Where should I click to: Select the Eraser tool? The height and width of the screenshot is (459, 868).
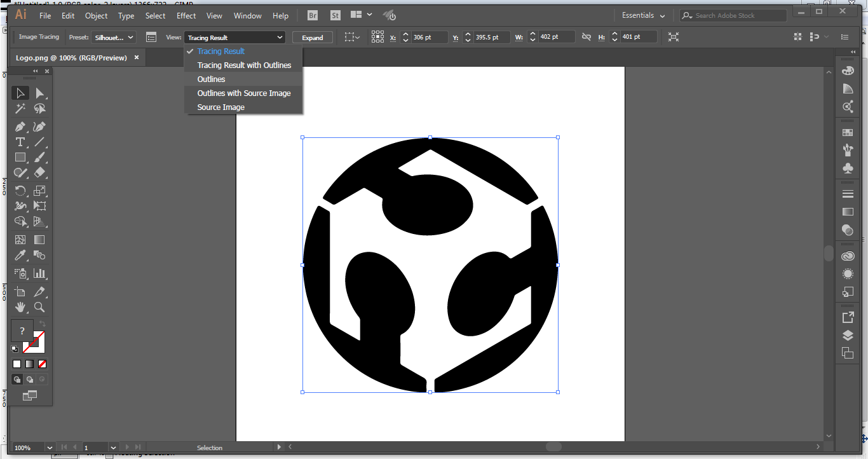click(39, 172)
